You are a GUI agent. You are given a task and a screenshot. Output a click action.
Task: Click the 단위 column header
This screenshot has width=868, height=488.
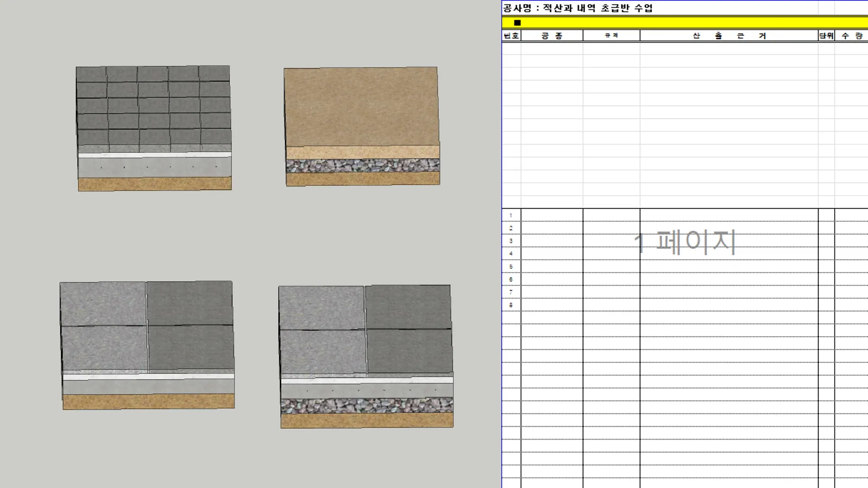coord(826,36)
